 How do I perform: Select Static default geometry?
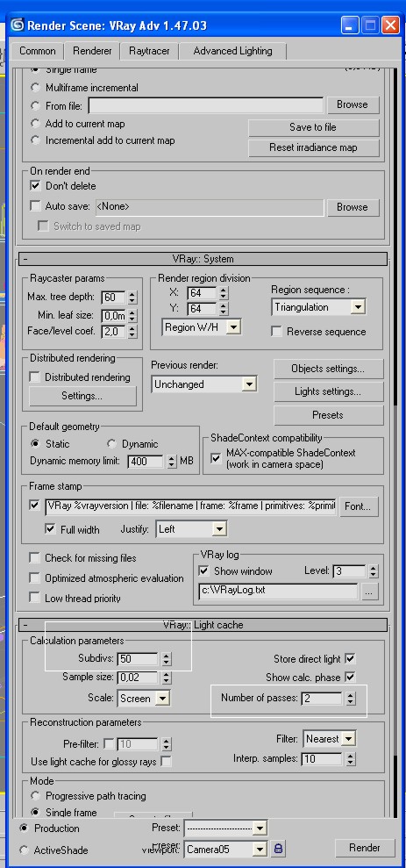[35, 444]
